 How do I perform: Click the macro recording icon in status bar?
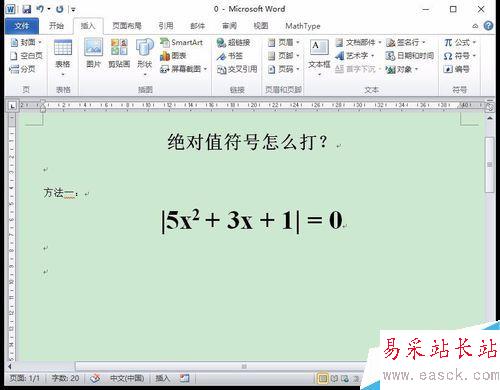click(184, 378)
